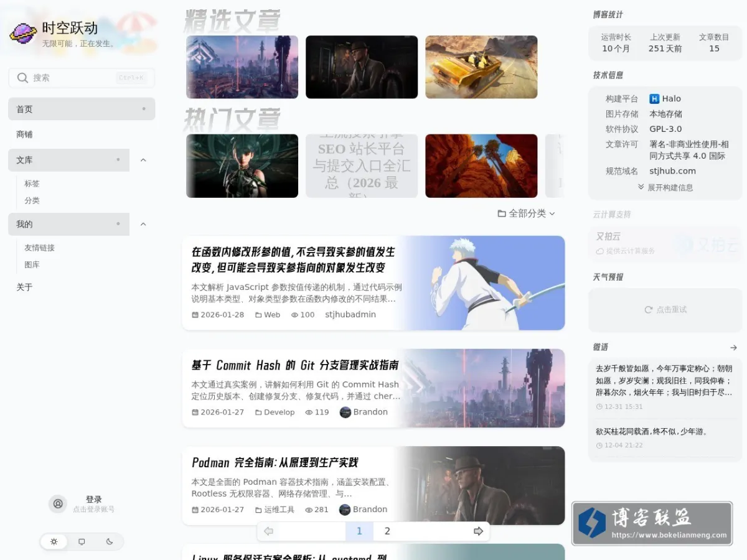
Task: Click the GPL-3.0 license value
Action: pyautogui.click(x=665, y=129)
